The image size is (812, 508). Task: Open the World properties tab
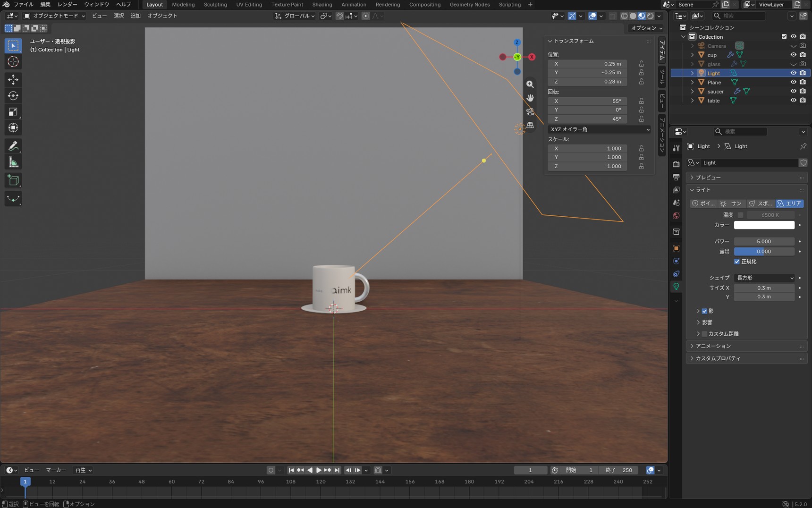676,216
